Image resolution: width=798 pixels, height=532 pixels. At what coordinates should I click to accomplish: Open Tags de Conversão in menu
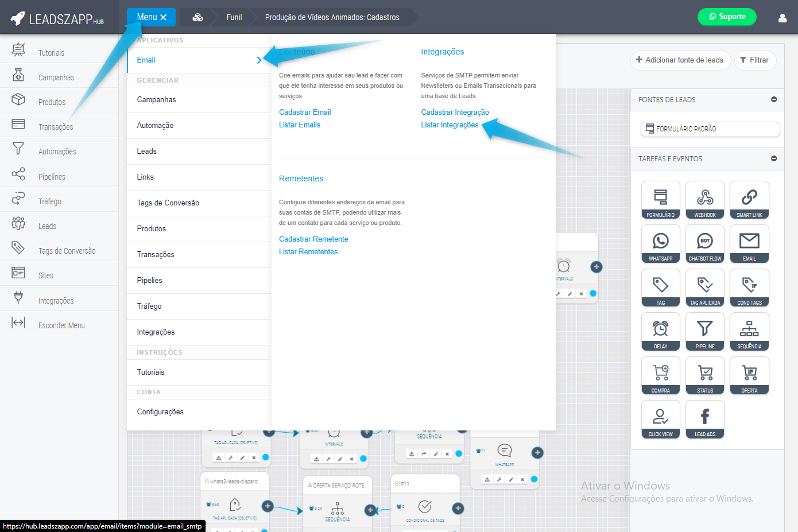(168, 203)
